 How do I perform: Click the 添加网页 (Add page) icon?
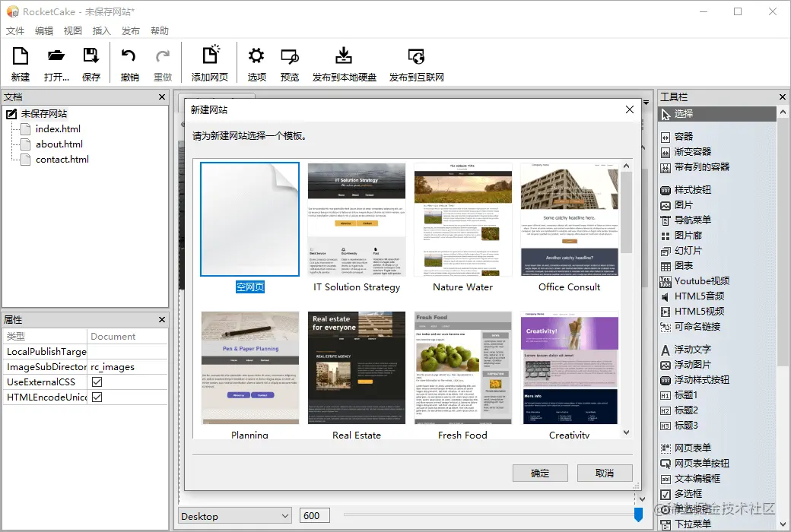[x=209, y=64]
